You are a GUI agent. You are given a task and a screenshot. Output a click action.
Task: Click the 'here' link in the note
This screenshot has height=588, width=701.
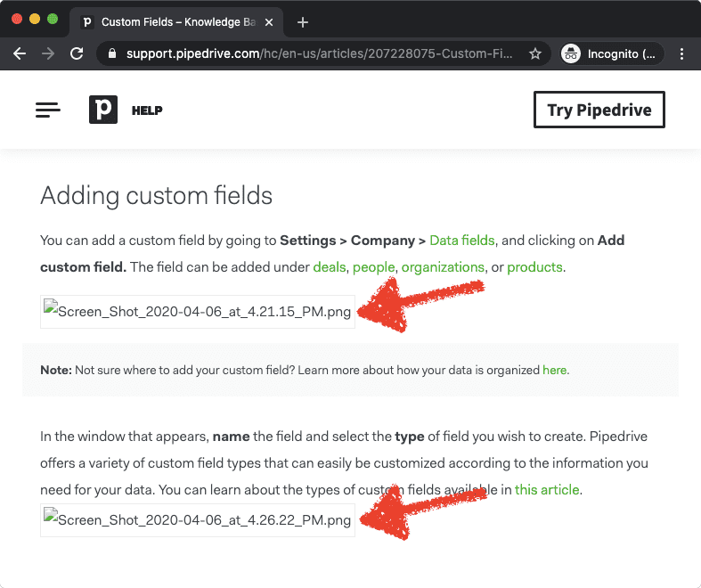pyautogui.click(x=554, y=371)
